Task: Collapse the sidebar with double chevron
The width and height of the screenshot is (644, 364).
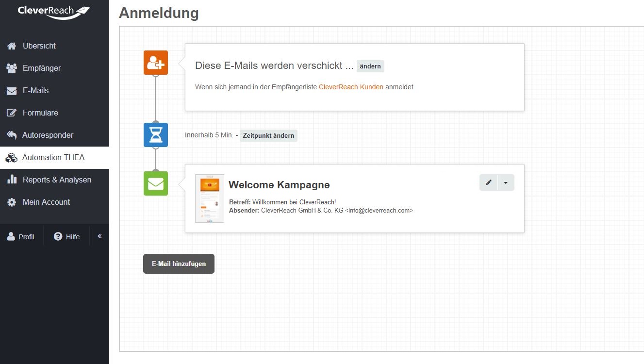Action: (x=99, y=236)
